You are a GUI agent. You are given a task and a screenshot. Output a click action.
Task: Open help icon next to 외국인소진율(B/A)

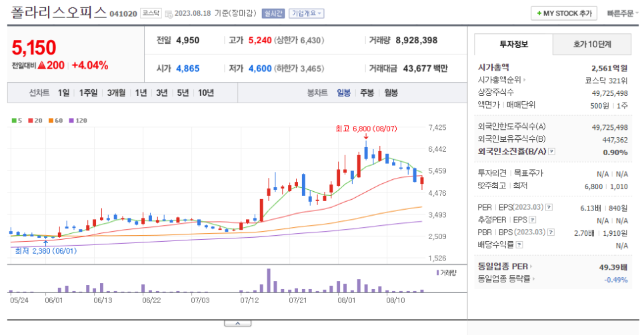click(551, 151)
